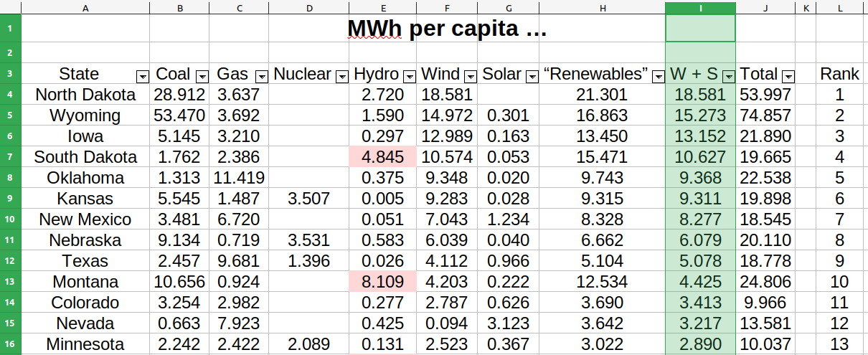
Task: Select the MWh per capita title cell
Action: (x=446, y=29)
